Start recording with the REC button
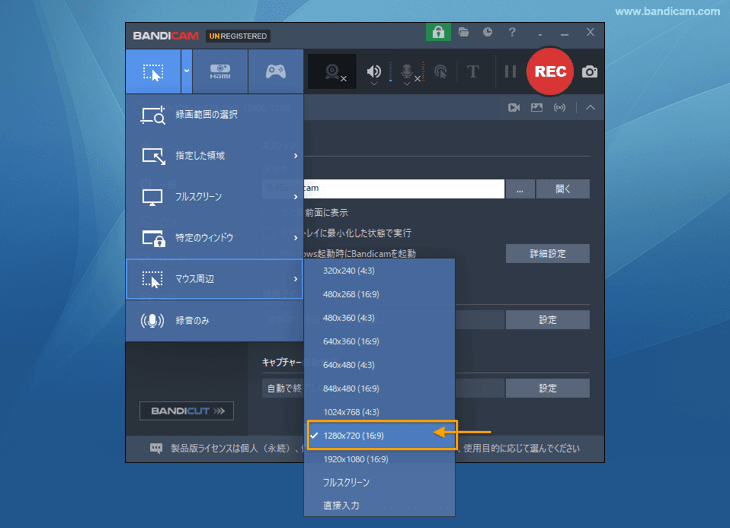Viewport: 730px width, 528px height. click(550, 71)
